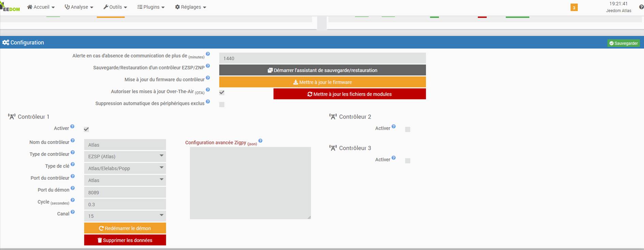Screen dimensions: 644x250
Task: Open the Accueil menu
Action: 41,7
